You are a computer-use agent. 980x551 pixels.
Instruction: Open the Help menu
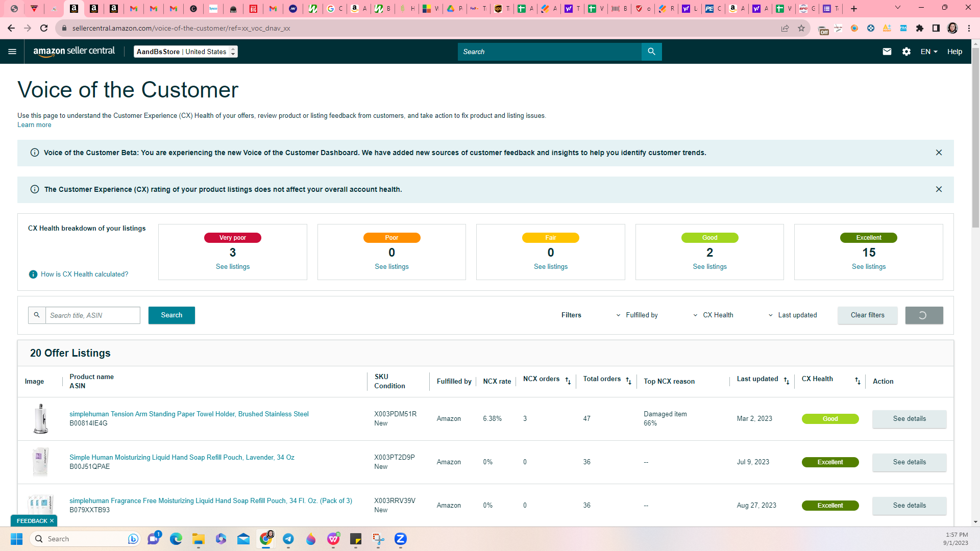tap(954, 52)
